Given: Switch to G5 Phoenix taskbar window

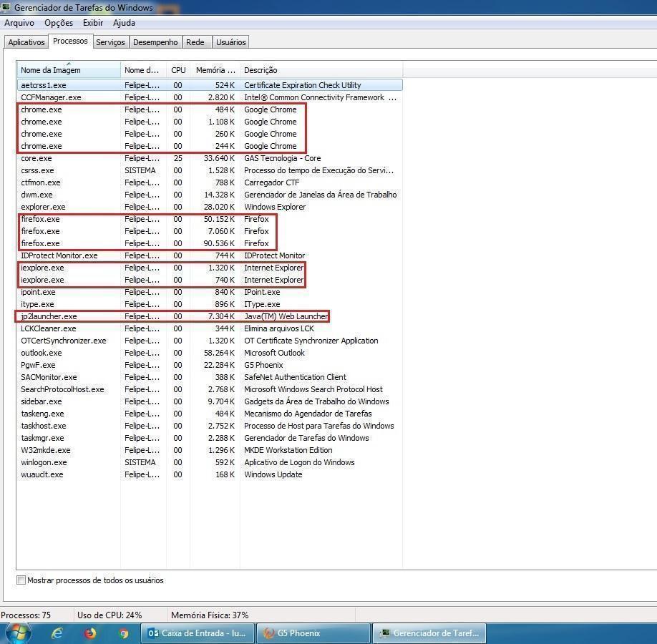Looking at the screenshot, I should click(313, 633).
